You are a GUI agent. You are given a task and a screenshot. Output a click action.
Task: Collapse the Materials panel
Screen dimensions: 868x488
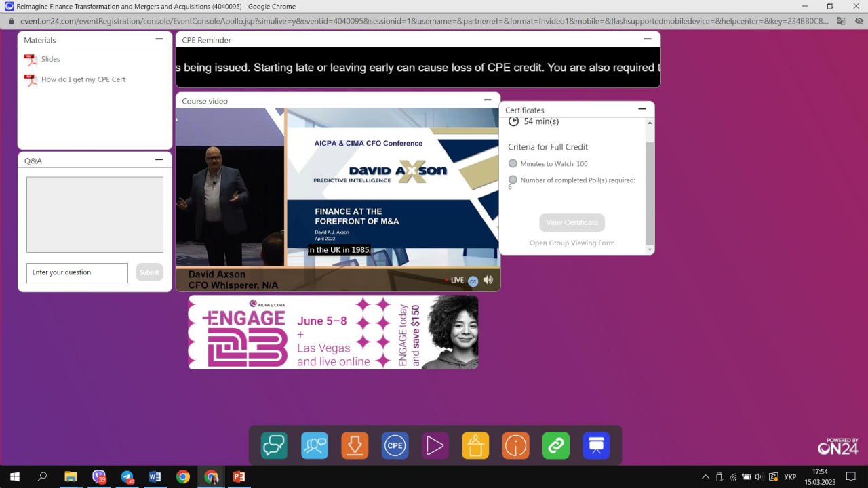point(159,39)
